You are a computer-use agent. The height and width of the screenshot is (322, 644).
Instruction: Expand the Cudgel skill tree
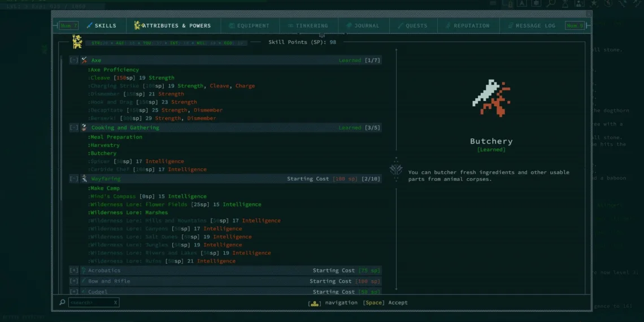click(74, 291)
